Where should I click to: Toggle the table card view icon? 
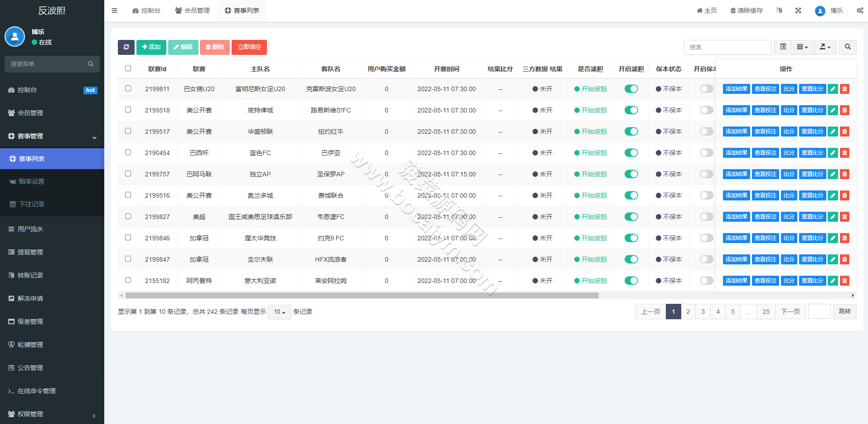click(783, 47)
